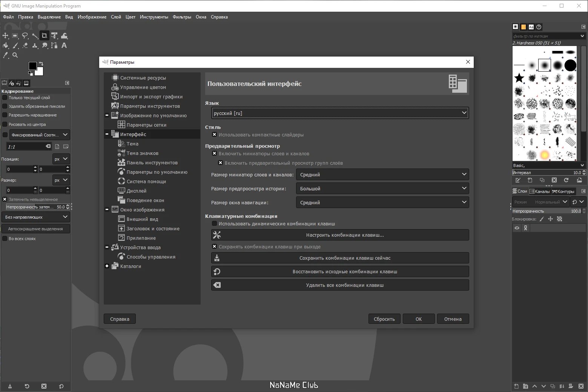588x392 pixels.
Task: Toggle 'Только текущий слой' checkbox
Action: [x=5, y=98]
